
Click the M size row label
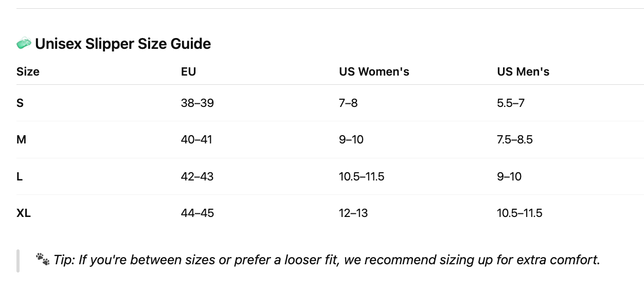click(21, 139)
